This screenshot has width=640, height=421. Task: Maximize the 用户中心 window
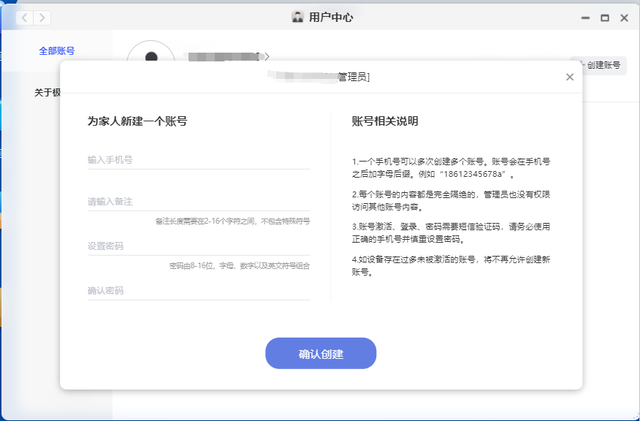(605, 18)
